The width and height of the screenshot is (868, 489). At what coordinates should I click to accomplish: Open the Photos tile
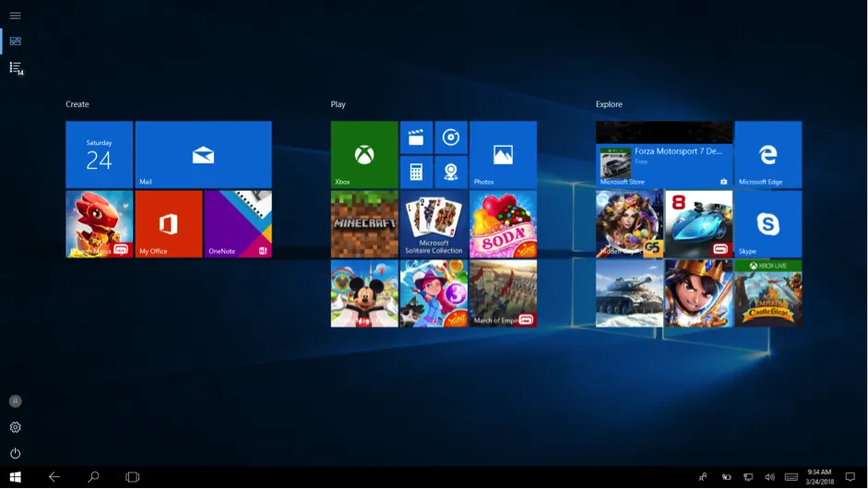pyautogui.click(x=503, y=154)
